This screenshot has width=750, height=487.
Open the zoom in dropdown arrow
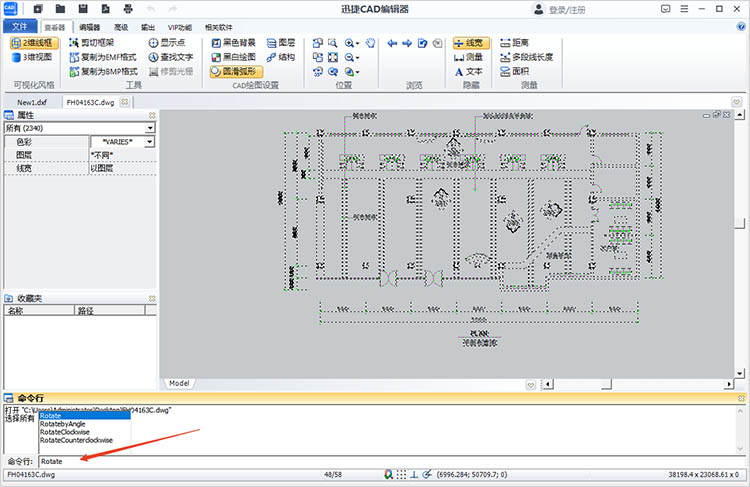[x=357, y=44]
